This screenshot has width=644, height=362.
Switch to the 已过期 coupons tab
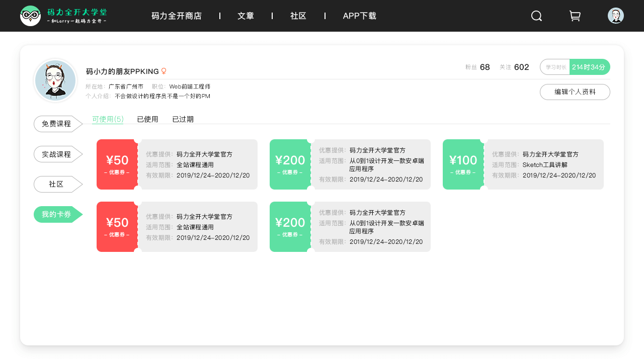(183, 119)
